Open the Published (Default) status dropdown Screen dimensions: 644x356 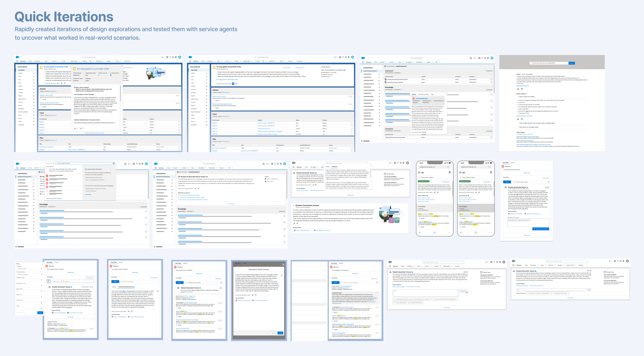point(29,274)
